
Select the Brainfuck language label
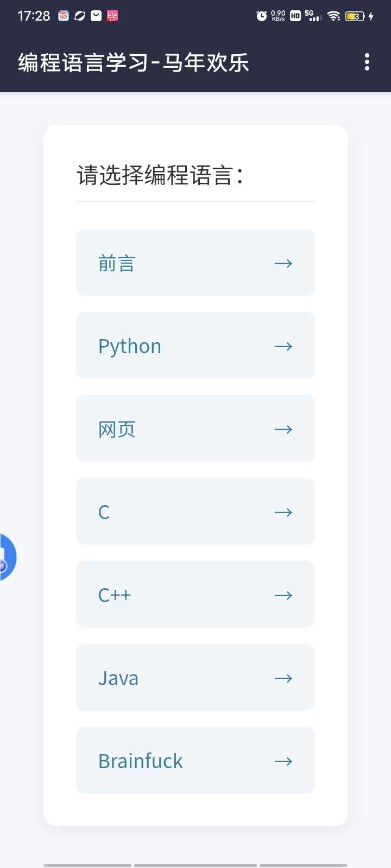click(141, 762)
